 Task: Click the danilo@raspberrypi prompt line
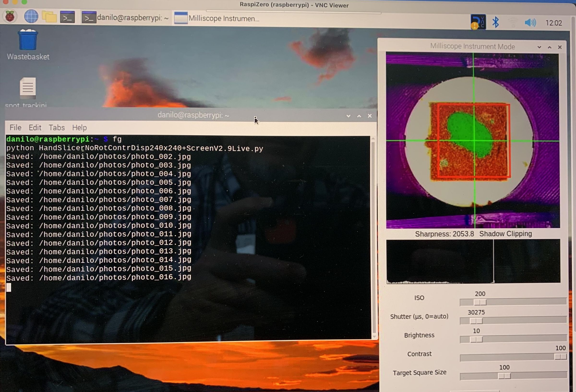(64, 139)
